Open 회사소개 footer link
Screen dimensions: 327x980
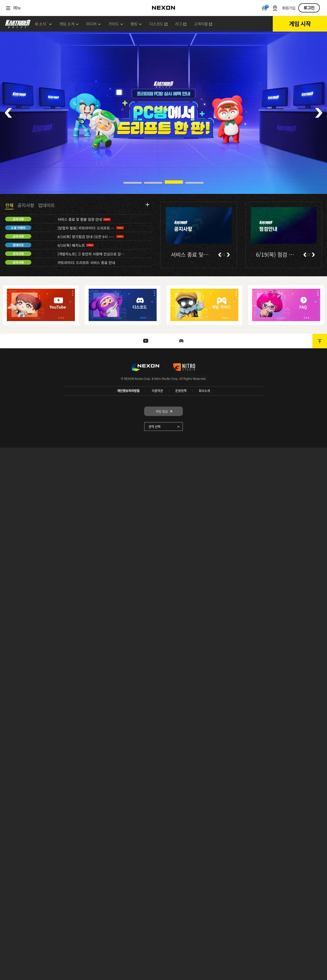(205, 391)
